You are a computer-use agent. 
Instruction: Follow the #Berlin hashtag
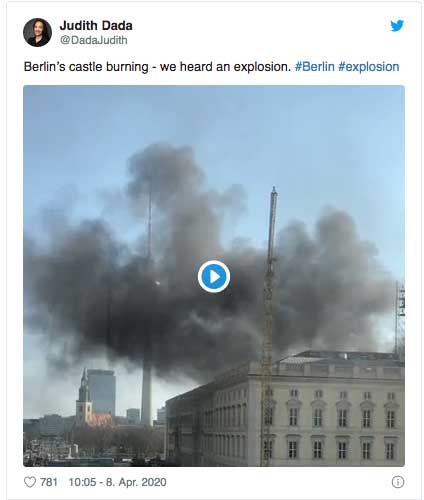pyautogui.click(x=315, y=67)
